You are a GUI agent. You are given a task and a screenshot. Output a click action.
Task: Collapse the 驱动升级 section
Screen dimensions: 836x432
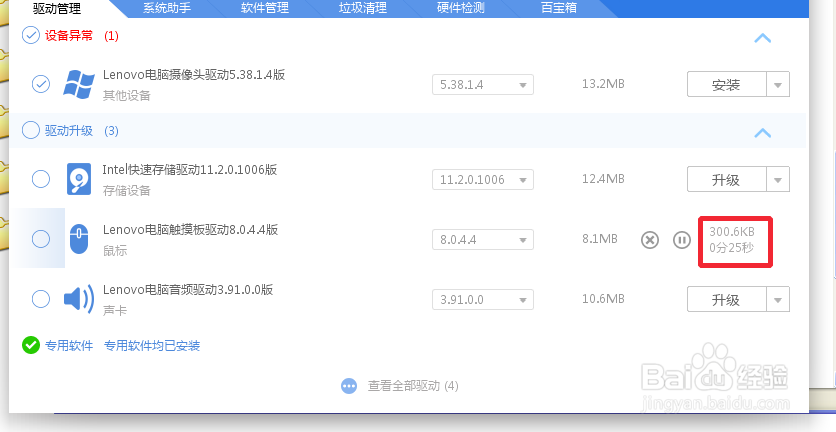coord(763,133)
